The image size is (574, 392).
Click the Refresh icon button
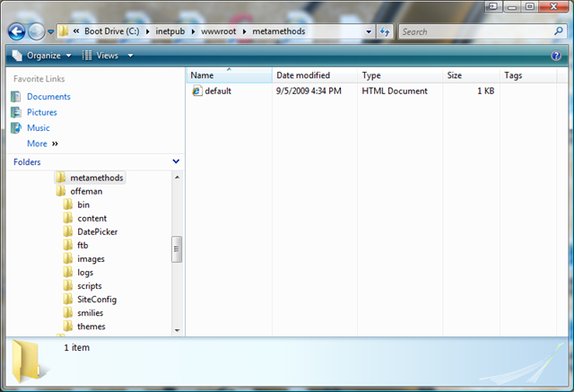(385, 31)
